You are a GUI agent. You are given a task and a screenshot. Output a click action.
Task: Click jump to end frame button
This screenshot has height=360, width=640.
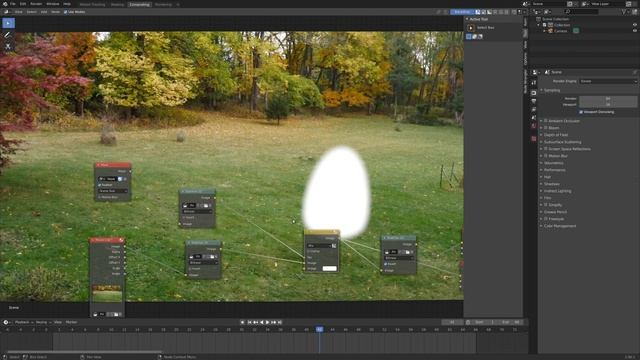click(x=280, y=322)
